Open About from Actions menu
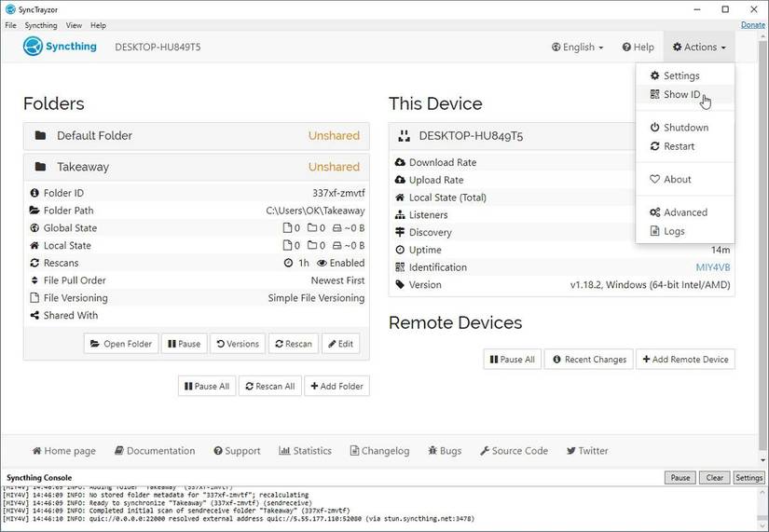The height and width of the screenshot is (532, 769). click(x=685, y=180)
